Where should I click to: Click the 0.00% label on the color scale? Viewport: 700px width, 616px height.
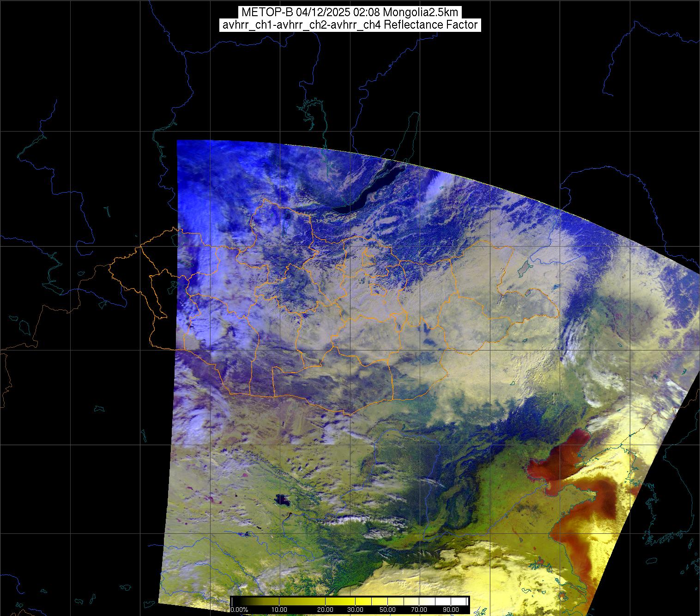coord(239,610)
